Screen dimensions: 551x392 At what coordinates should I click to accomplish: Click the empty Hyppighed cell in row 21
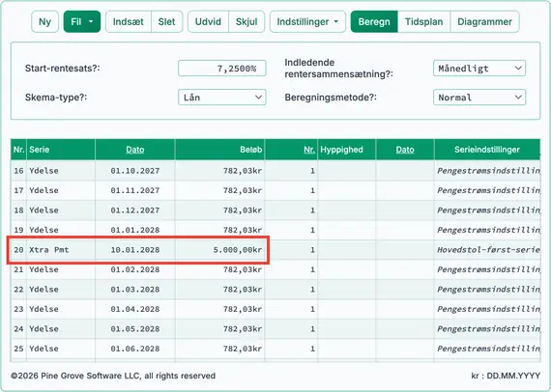pyautogui.click(x=346, y=269)
